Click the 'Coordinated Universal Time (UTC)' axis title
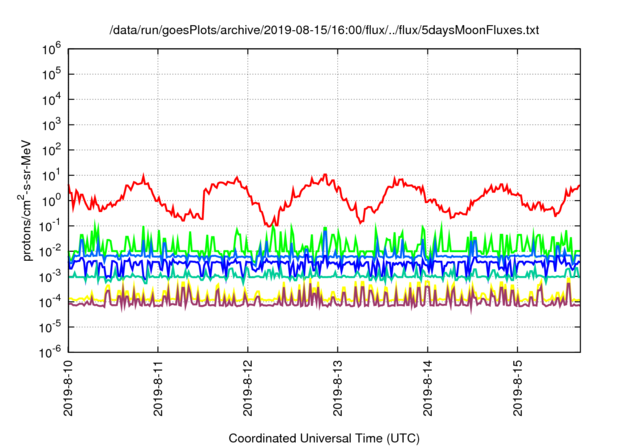Screen dimensions: 640x448 pyautogui.click(x=324, y=438)
